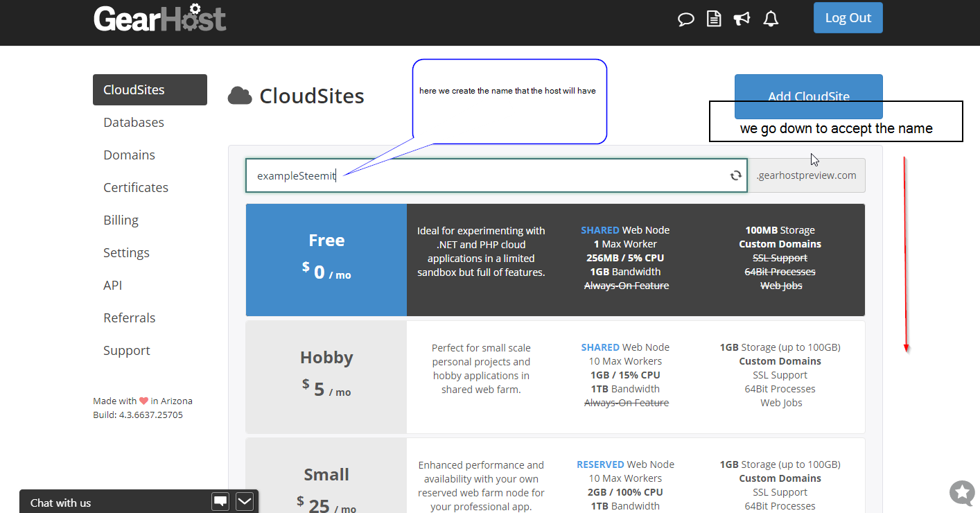Screen dimensions: 980x513
Task: Click the refresh icon in name field
Action: [x=736, y=175]
